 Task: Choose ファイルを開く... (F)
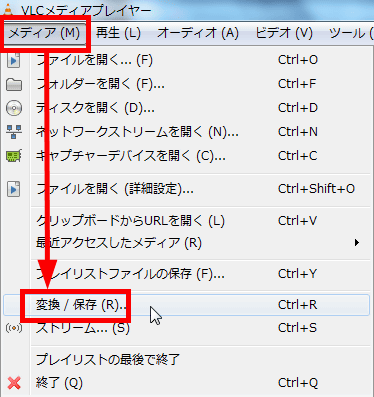pos(95,60)
